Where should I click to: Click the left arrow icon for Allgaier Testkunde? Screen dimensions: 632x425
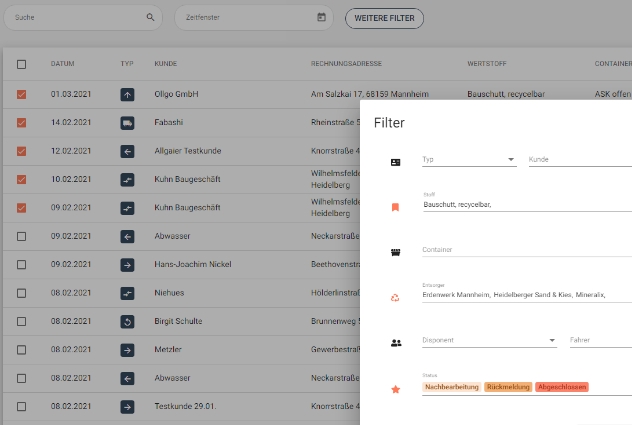[x=127, y=152]
